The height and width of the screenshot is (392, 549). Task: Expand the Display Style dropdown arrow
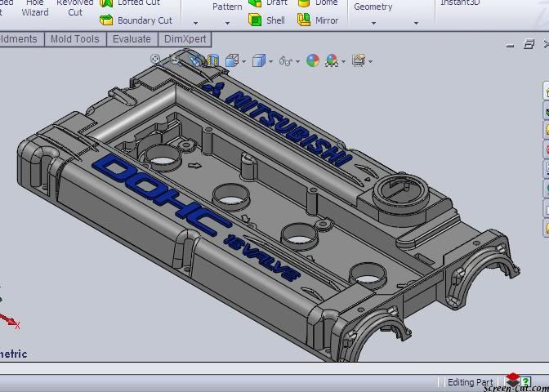point(270,62)
